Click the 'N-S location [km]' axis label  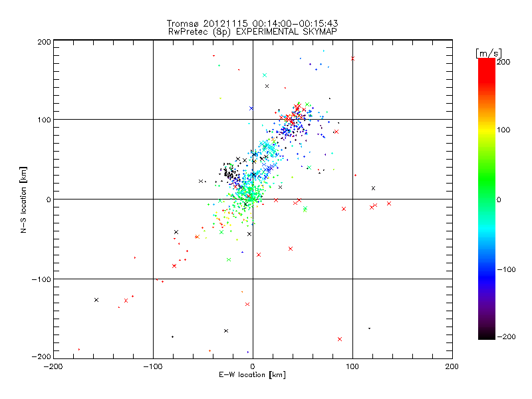point(23,200)
